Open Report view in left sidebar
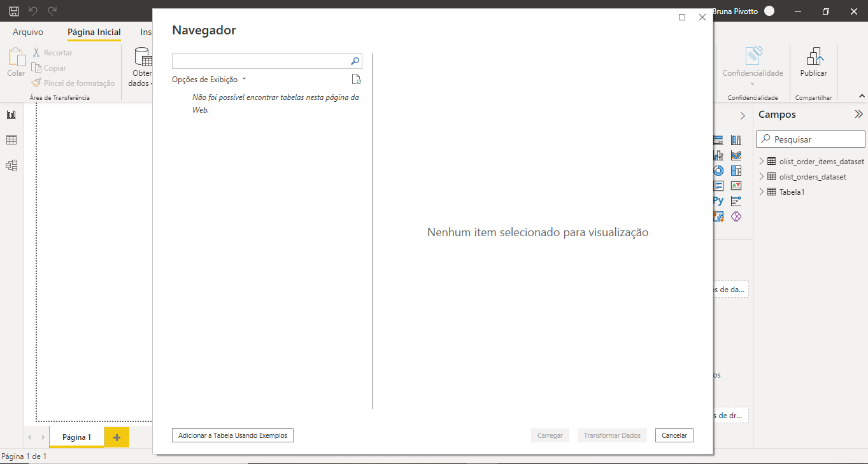Screen dimensions: 868x464 coord(11,115)
